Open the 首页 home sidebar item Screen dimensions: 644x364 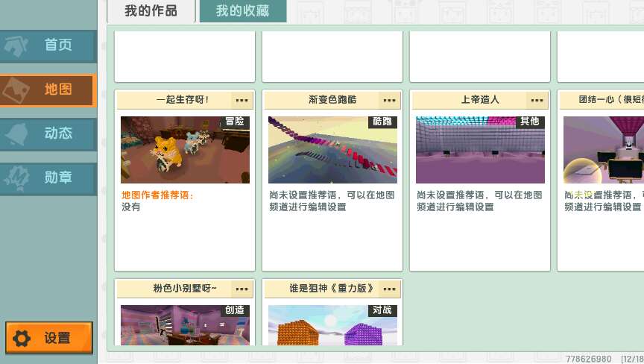click(48, 45)
